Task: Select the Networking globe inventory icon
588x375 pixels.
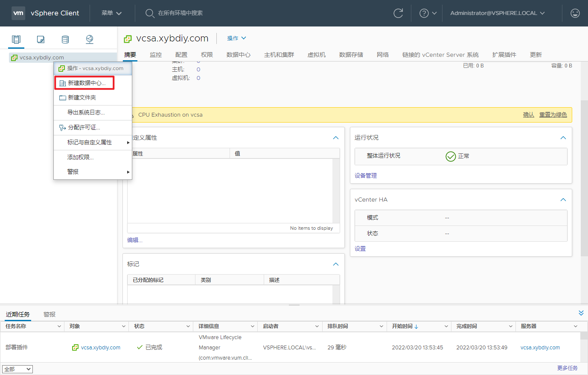Action: click(x=89, y=39)
